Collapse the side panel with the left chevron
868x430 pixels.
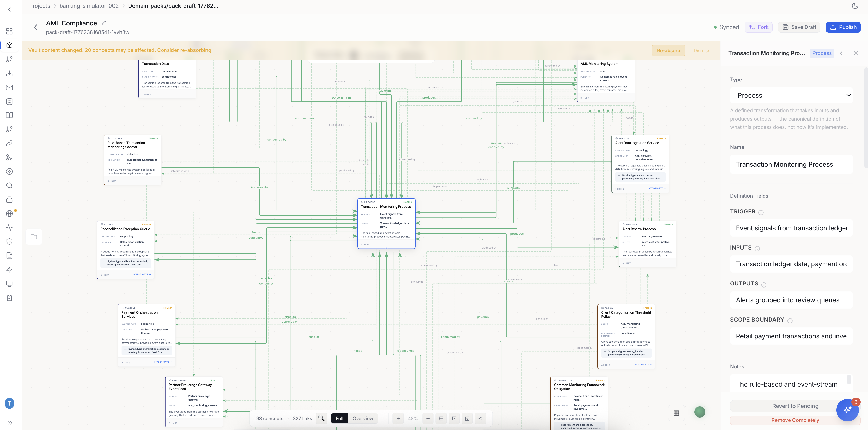click(x=842, y=53)
